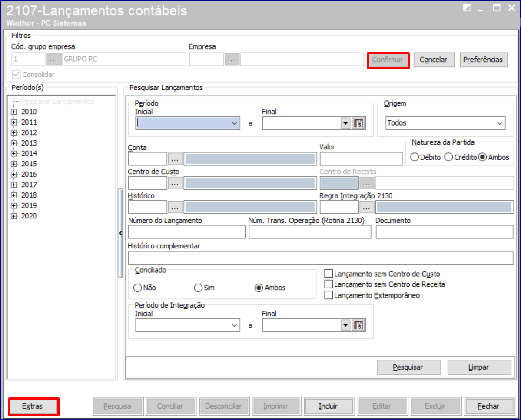Enable the Lançamento Extemporâneo checkbox
This screenshot has height=420, width=521.
point(329,295)
